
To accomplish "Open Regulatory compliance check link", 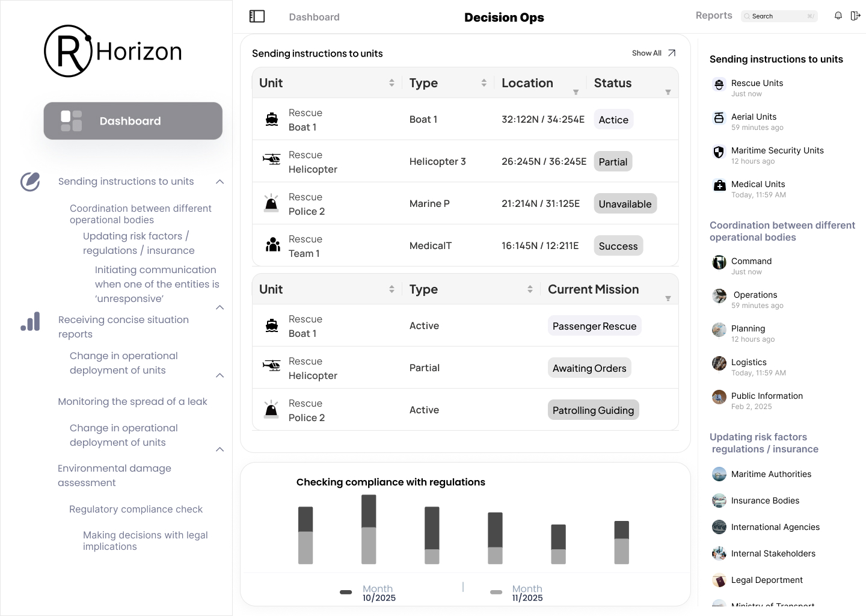I will pos(136,509).
